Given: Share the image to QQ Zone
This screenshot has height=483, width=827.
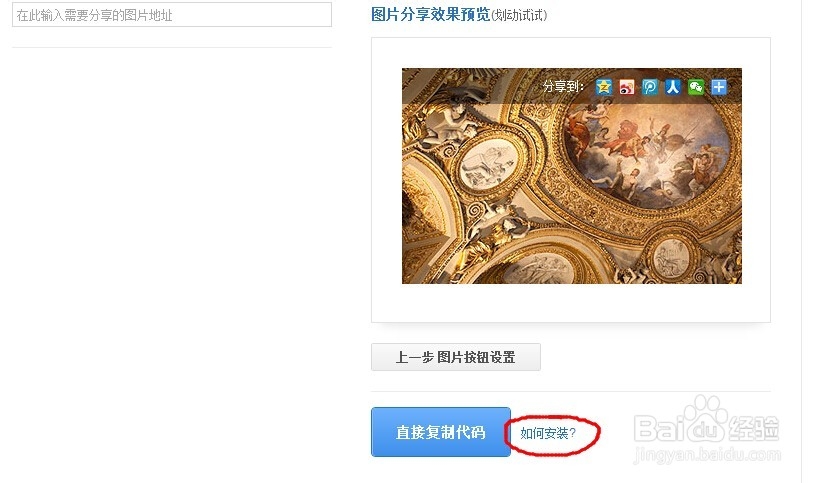Looking at the screenshot, I should 603,86.
